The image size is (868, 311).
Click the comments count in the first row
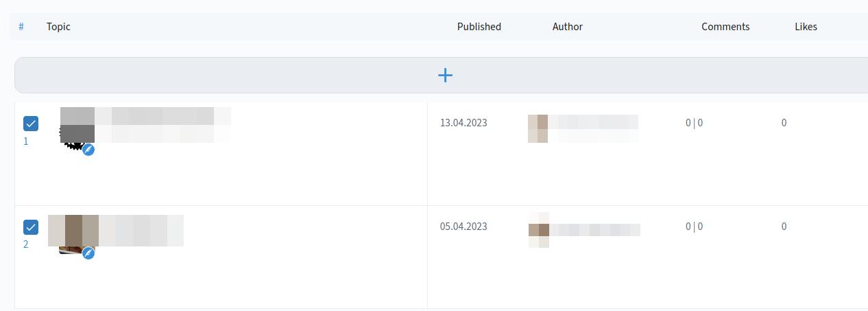(x=694, y=123)
